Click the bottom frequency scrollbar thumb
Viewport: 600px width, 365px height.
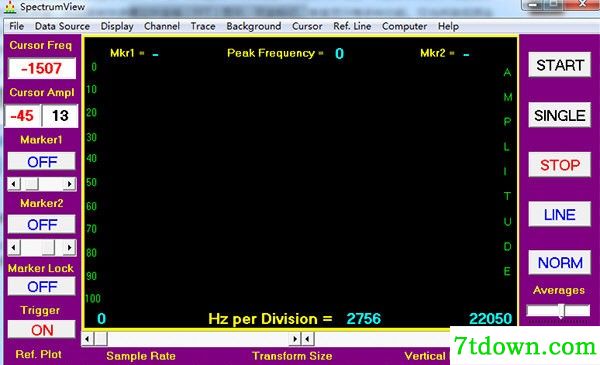101,339
